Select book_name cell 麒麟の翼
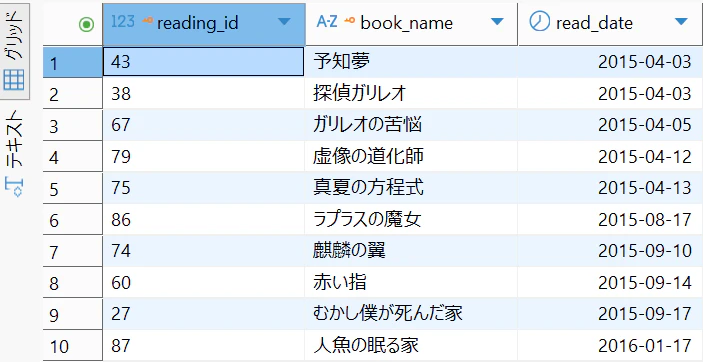 (412, 251)
